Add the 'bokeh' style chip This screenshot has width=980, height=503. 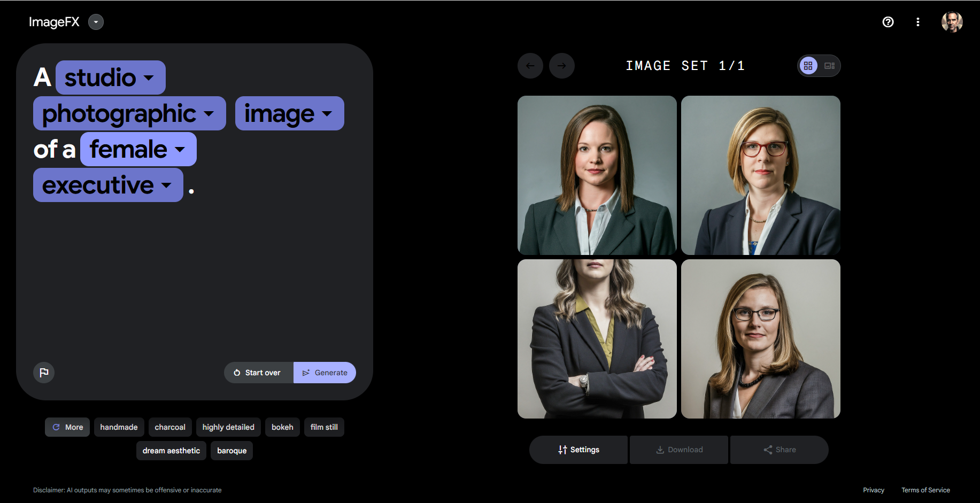[x=282, y=427]
